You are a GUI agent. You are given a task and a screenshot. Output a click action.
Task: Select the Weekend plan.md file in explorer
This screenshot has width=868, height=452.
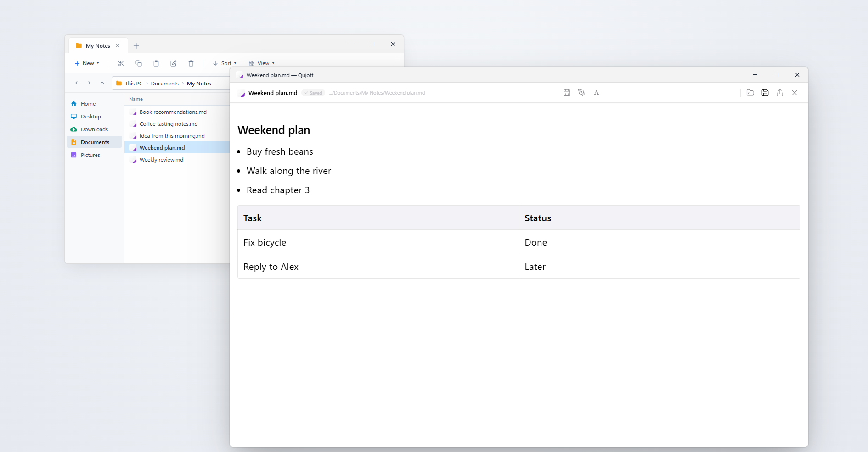coord(177,148)
